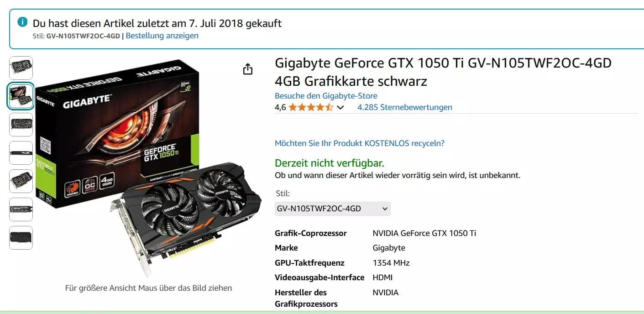Viewport: 644px width, 314px height.
Task: Click the main Gigabyte GTX 1050 Ti product image
Action: (x=149, y=168)
